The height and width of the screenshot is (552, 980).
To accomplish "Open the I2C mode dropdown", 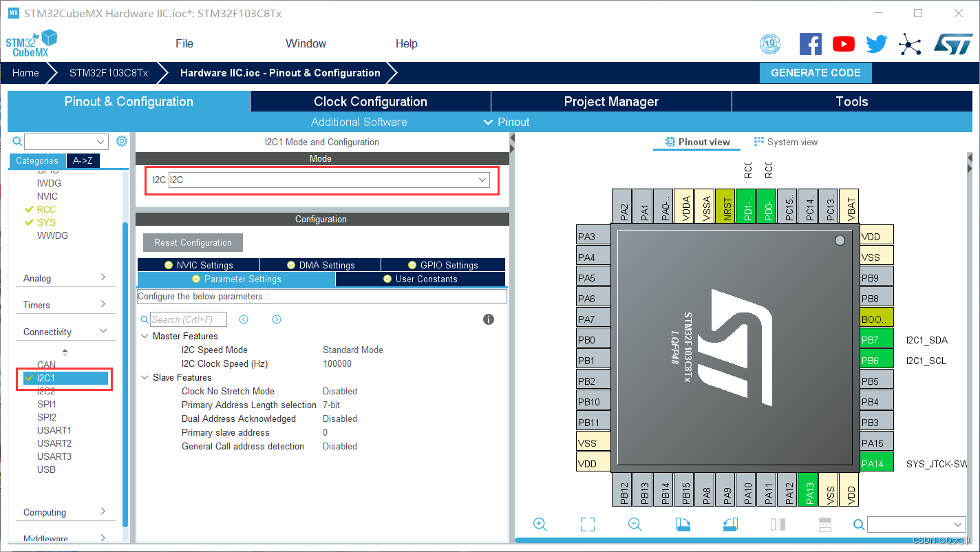I will click(329, 180).
